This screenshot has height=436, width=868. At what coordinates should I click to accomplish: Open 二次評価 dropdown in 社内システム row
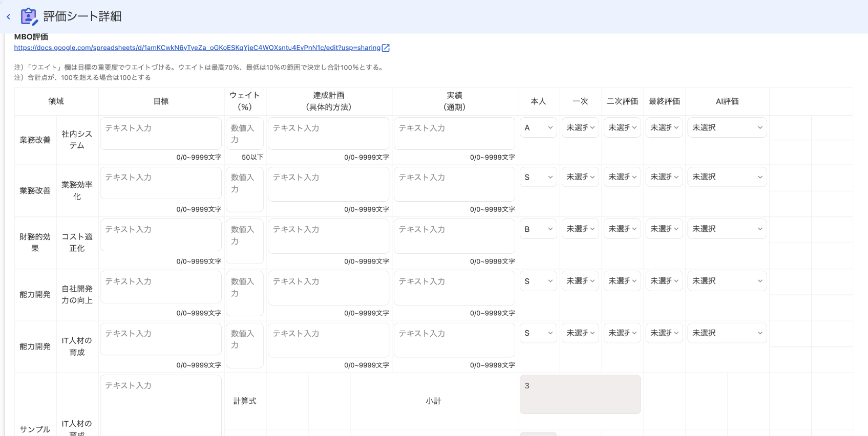(x=622, y=127)
